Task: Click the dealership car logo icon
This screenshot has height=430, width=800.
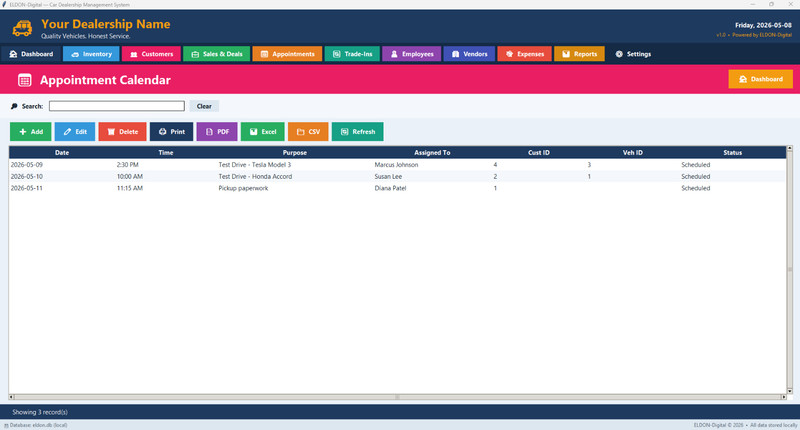Action: tap(22, 28)
